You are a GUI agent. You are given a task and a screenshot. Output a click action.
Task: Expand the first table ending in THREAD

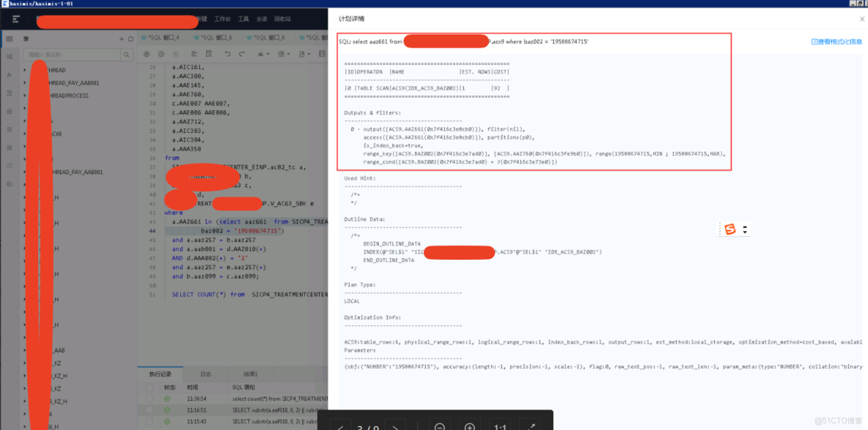click(25, 70)
